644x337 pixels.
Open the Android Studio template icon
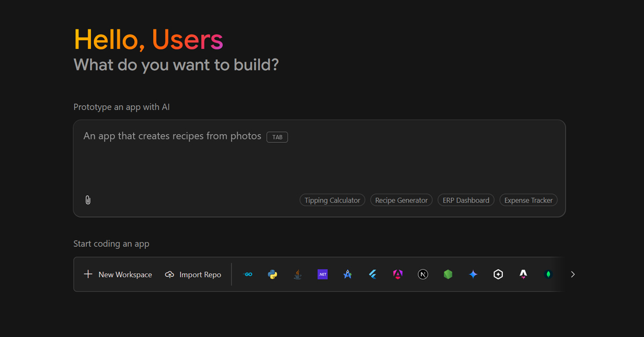(347, 274)
